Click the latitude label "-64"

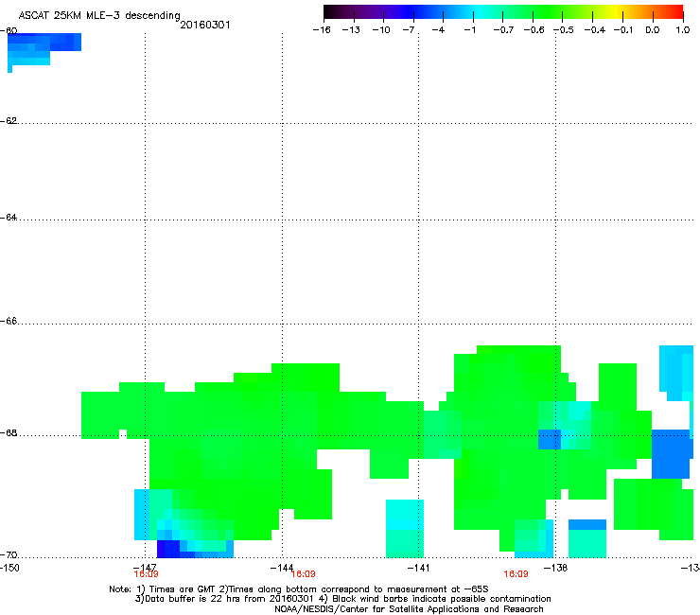click(9, 218)
